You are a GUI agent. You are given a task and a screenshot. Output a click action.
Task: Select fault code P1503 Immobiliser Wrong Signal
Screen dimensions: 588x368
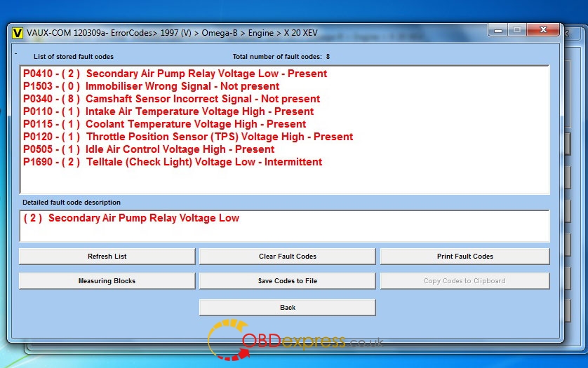click(151, 86)
